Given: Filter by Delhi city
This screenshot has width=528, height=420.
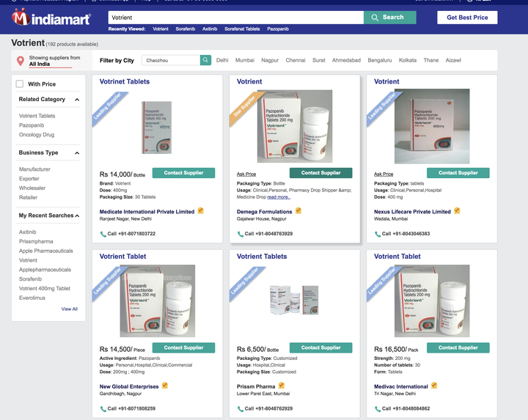Looking at the screenshot, I should pyautogui.click(x=222, y=60).
